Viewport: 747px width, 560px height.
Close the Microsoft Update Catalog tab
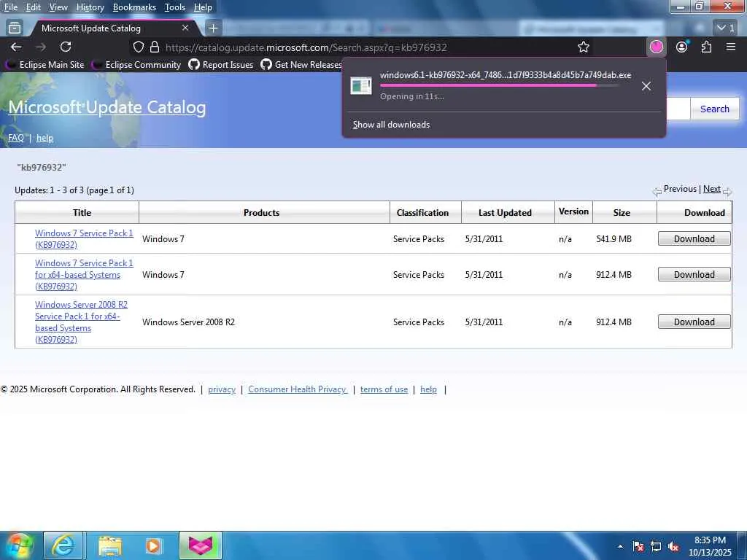coord(185,28)
